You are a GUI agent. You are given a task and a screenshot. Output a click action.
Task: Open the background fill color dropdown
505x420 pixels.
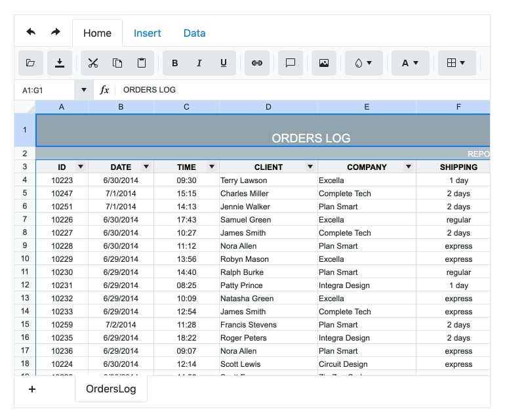364,63
